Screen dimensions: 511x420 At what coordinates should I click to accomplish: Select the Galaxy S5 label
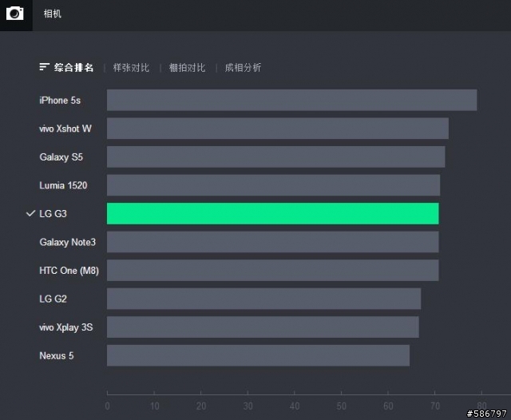61,157
